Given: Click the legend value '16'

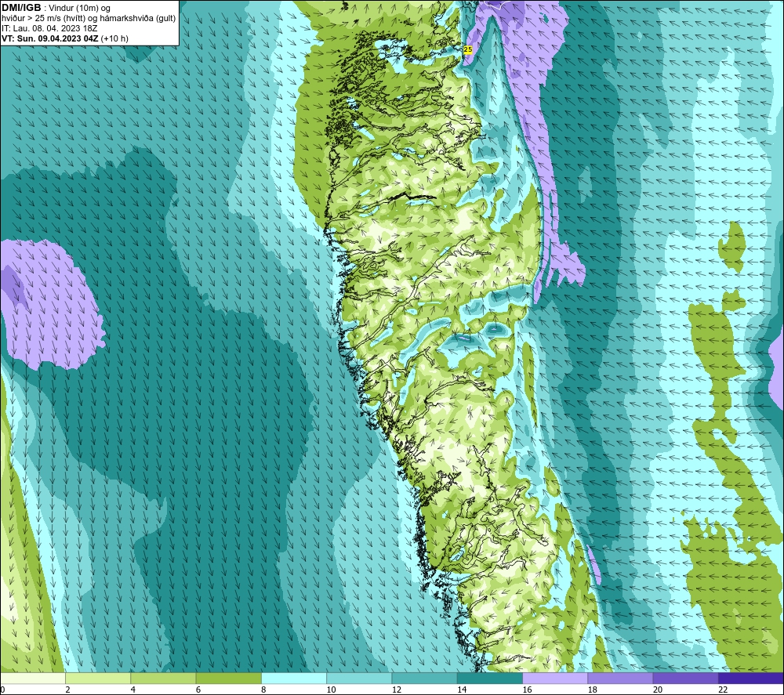Looking at the screenshot, I should point(527,690).
